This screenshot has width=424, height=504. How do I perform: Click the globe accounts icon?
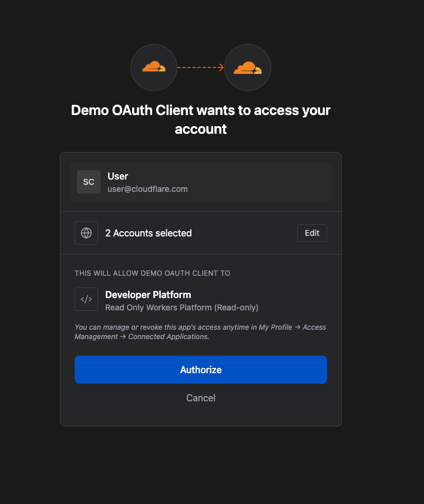(x=86, y=233)
